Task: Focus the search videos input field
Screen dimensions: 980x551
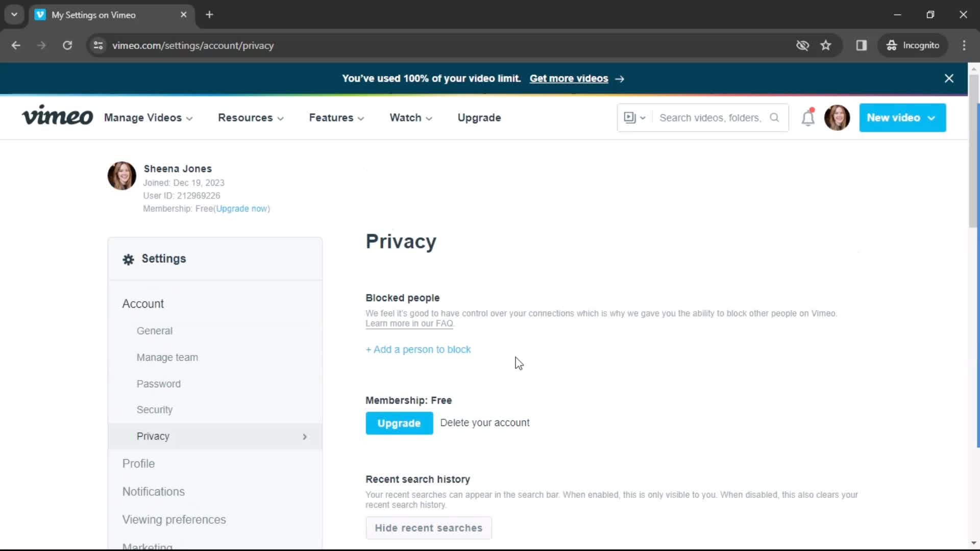Action: click(710, 118)
